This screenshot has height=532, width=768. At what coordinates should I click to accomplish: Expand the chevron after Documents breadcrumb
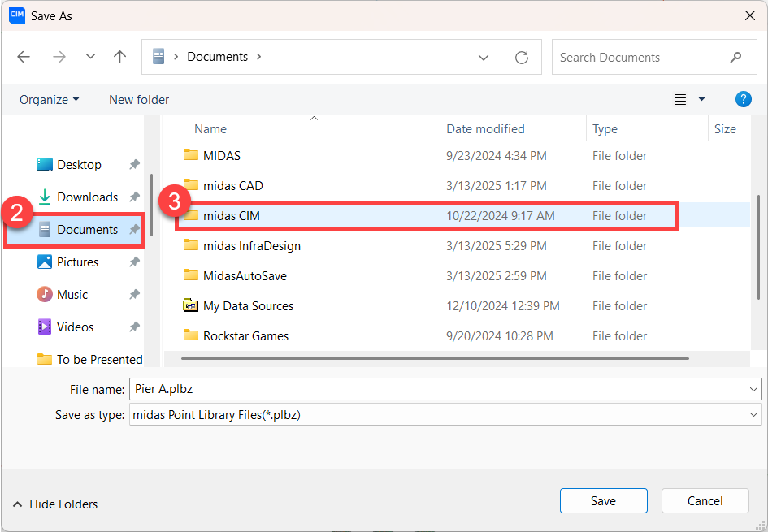[259, 57]
